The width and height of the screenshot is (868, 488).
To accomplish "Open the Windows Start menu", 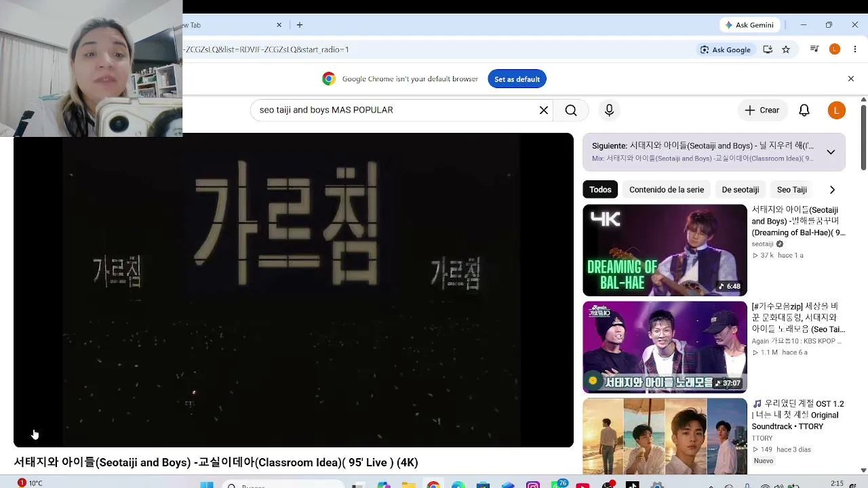I will coord(207,485).
